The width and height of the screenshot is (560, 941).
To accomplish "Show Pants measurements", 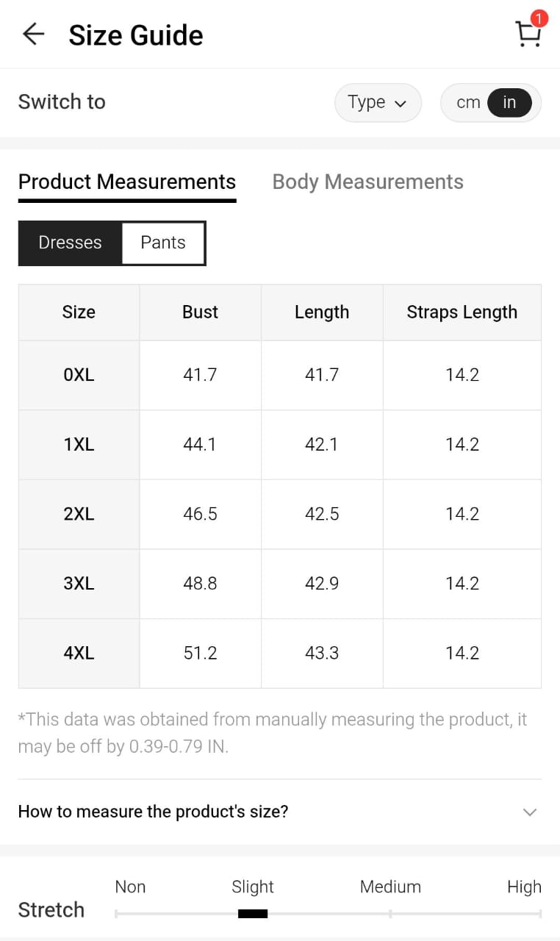I will tap(163, 243).
